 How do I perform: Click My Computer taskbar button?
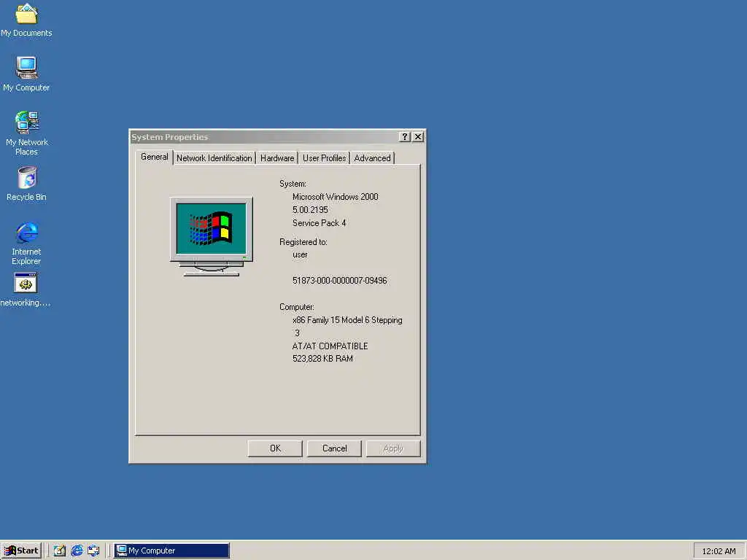click(171, 551)
